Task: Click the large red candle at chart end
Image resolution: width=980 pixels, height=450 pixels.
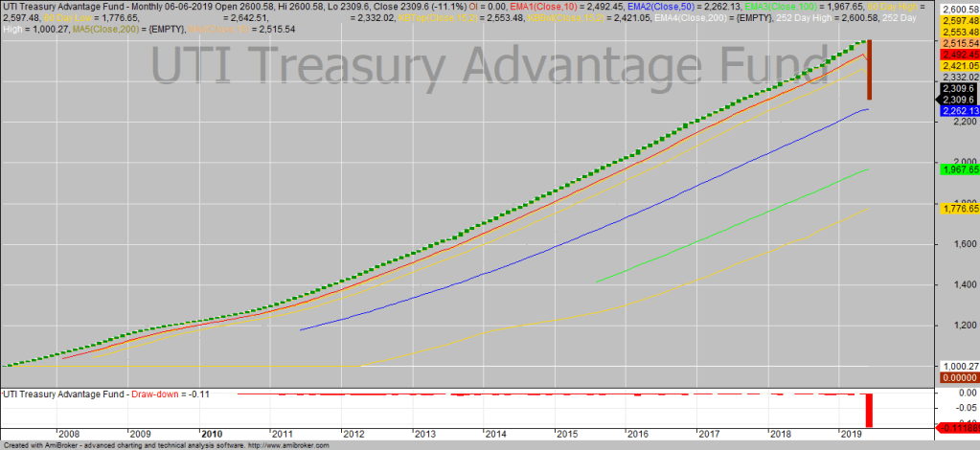Action: [x=869, y=71]
